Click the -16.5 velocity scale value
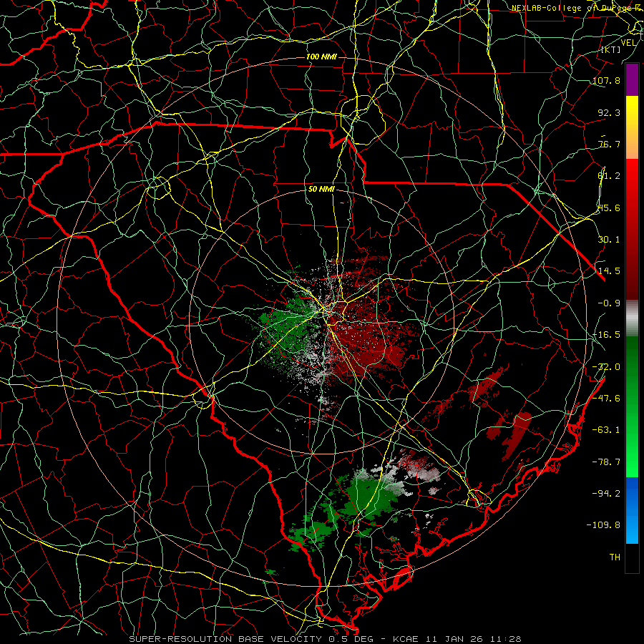Screen dimensions: 644x644 coord(606,335)
